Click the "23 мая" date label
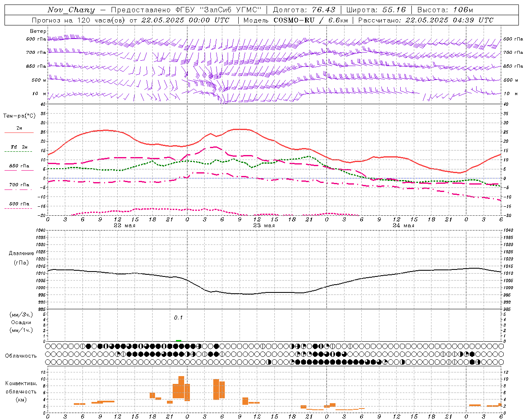The width and height of the screenshot is (525, 420). click(264, 226)
